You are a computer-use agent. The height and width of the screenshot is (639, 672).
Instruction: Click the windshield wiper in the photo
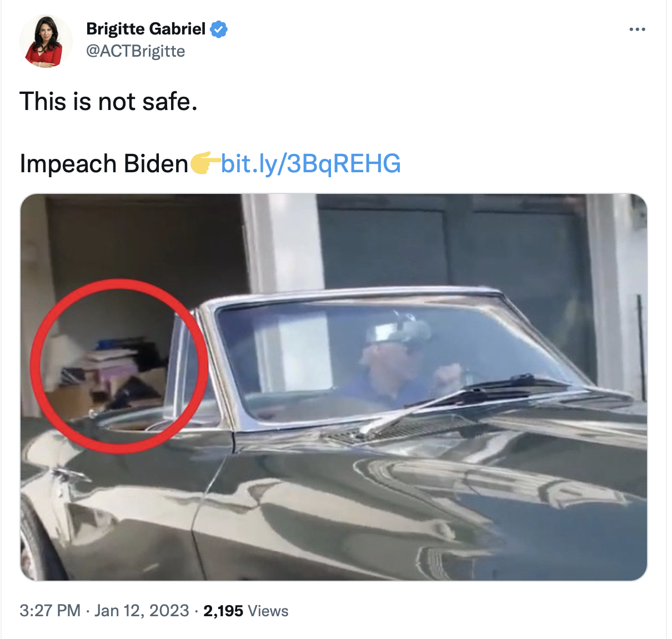click(461, 400)
